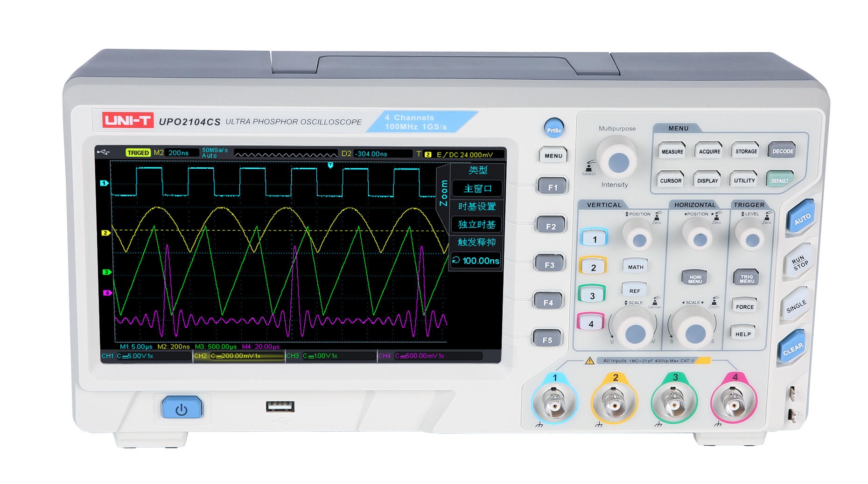The image size is (868, 484).
Task: Click the channel 1 ground marker
Action: pos(105,183)
